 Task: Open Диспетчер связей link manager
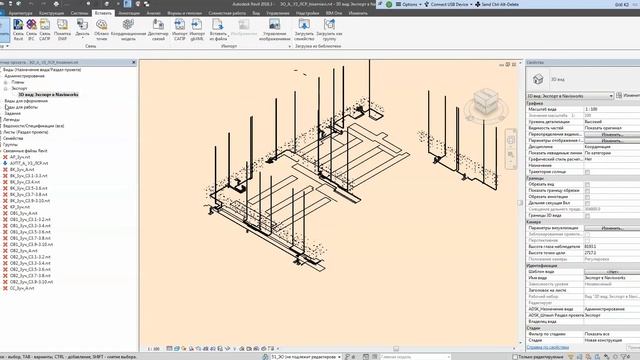click(158, 30)
